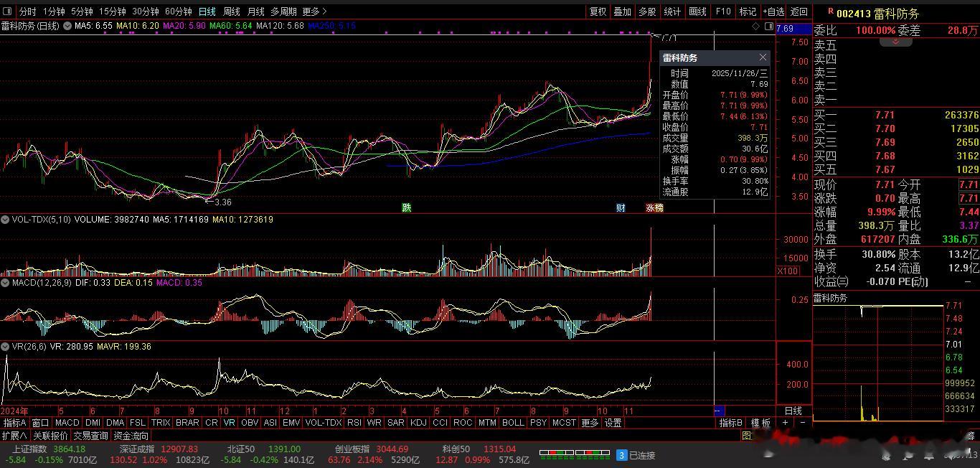This screenshot has height=468, width=980.
Task: Select the 月线 monthly period tab
Action: [255, 11]
